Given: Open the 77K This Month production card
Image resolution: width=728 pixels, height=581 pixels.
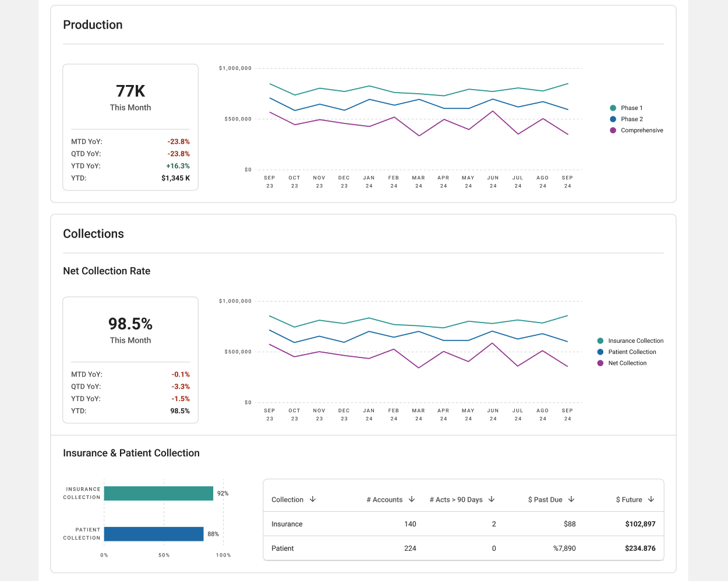Looking at the screenshot, I should pyautogui.click(x=130, y=127).
